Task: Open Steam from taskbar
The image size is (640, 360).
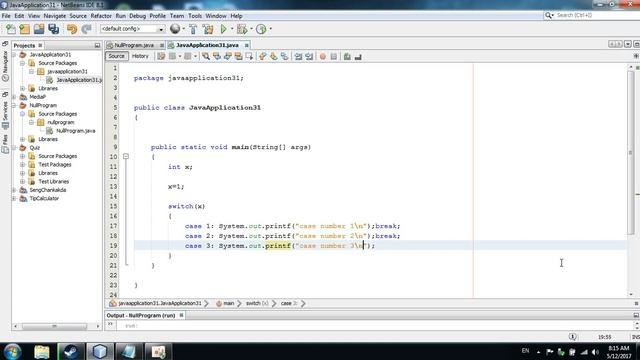Action: click(71, 351)
